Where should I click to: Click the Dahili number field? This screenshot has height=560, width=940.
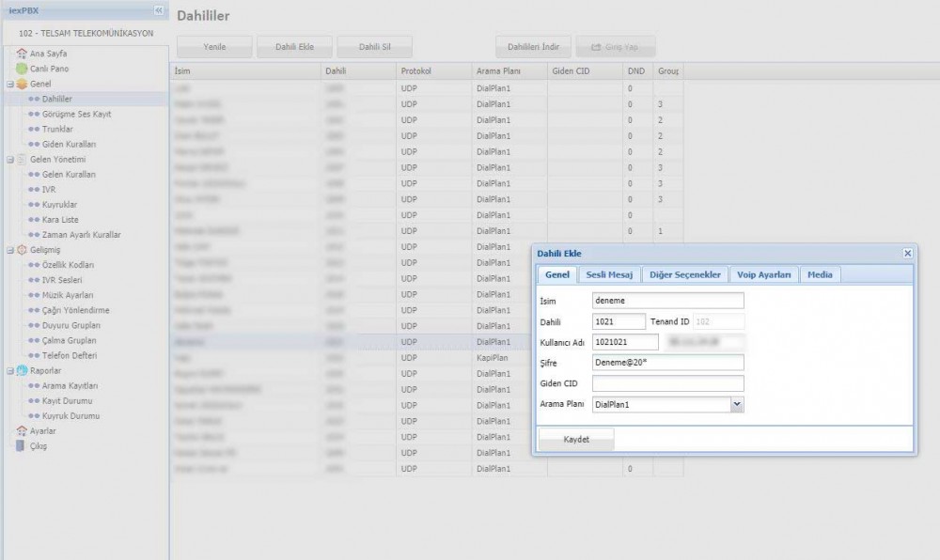tap(619, 321)
